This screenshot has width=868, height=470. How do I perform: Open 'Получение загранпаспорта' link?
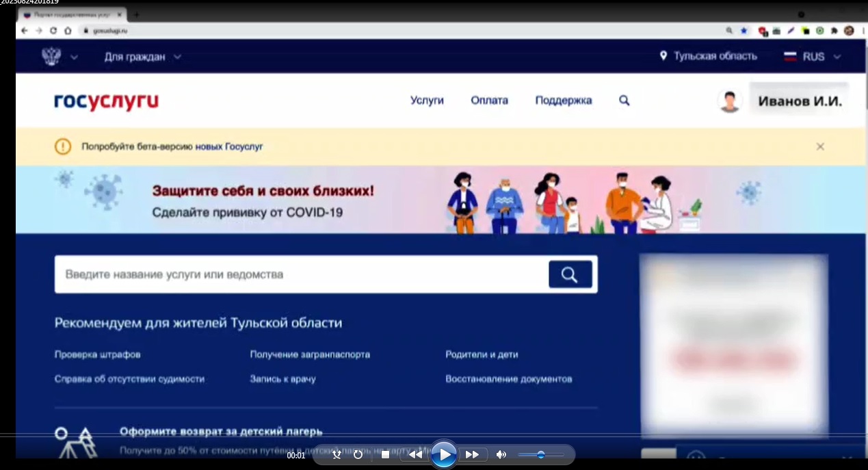[310, 354]
